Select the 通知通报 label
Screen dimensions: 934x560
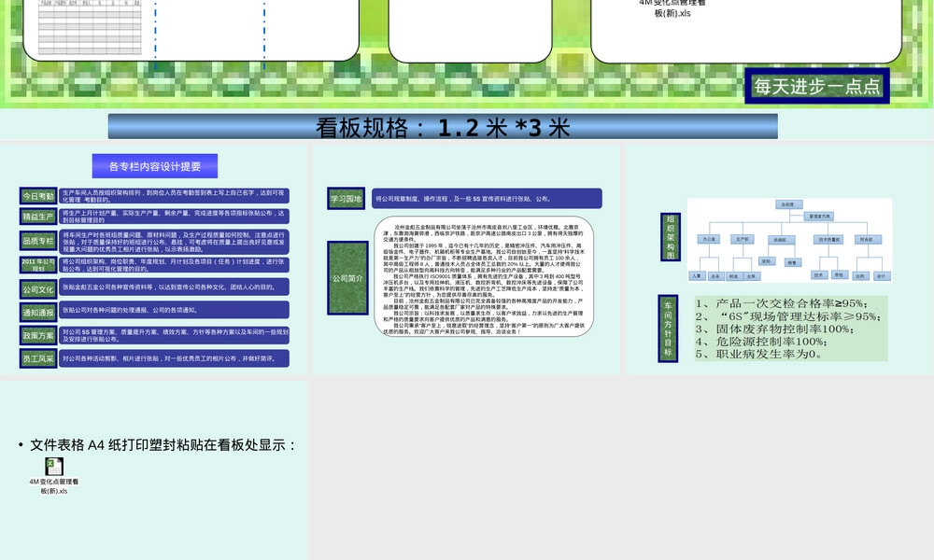click(x=38, y=312)
